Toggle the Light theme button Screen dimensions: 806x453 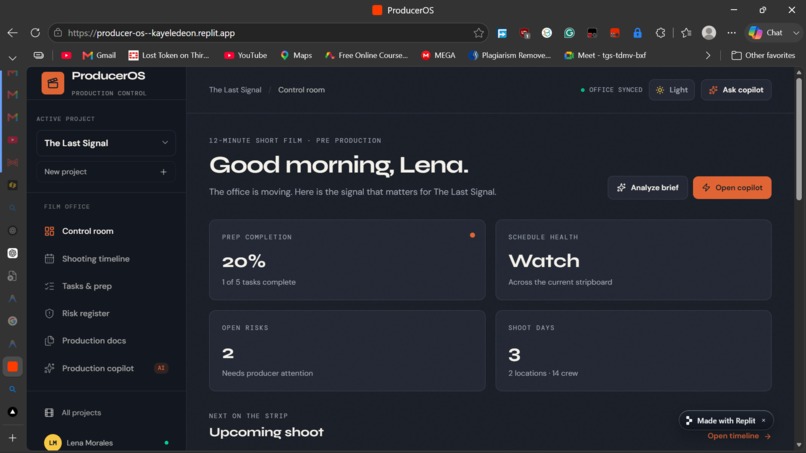tap(672, 90)
